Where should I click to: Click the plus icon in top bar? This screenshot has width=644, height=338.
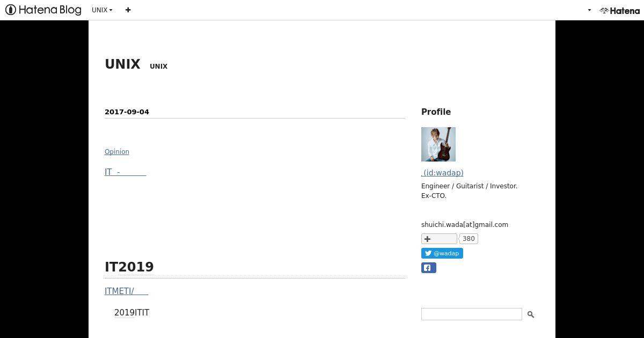(x=128, y=10)
